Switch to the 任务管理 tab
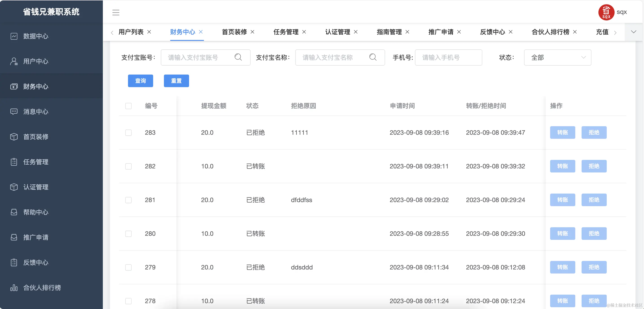This screenshot has width=644, height=309. pyautogui.click(x=286, y=32)
